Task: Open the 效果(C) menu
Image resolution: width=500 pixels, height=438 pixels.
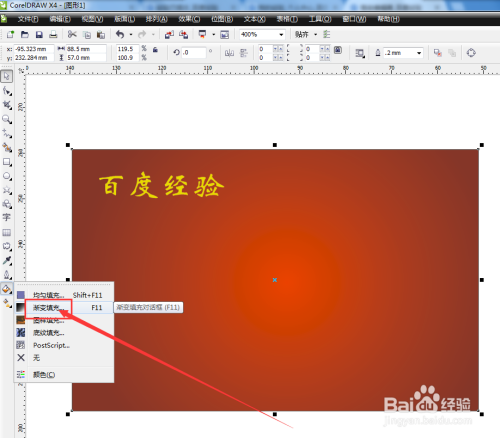Action: [x=189, y=19]
